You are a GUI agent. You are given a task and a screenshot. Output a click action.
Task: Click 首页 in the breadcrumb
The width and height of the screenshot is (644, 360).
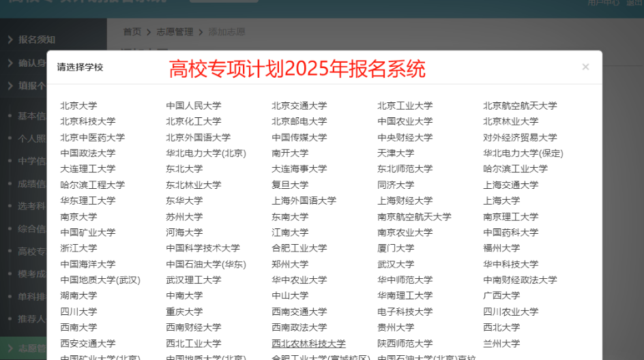click(132, 32)
